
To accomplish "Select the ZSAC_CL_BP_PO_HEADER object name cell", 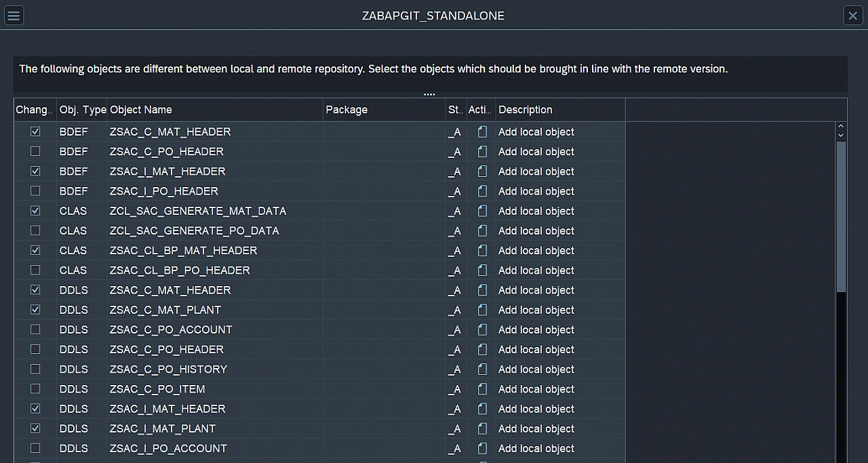I will coord(180,270).
